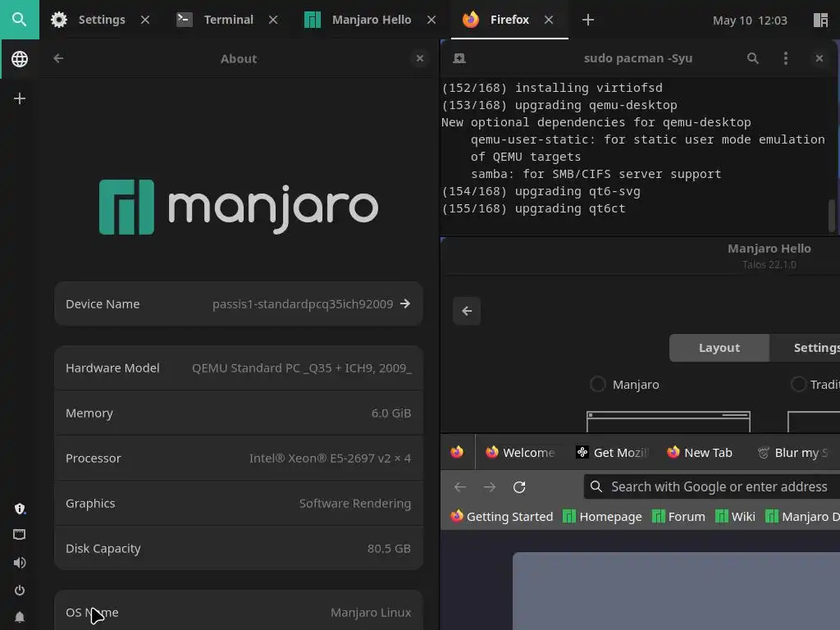Open new terminal tab icon
The height and width of the screenshot is (630, 840).
(x=459, y=58)
